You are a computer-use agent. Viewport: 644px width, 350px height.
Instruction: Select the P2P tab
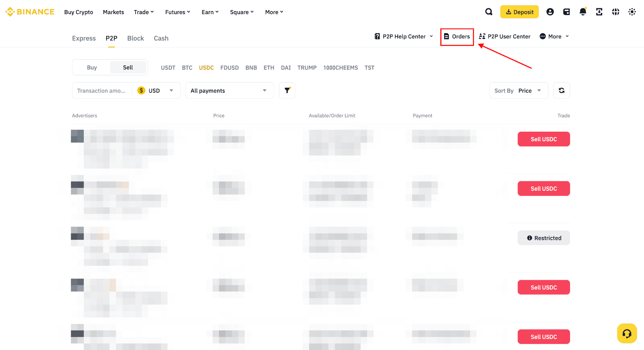coord(111,38)
